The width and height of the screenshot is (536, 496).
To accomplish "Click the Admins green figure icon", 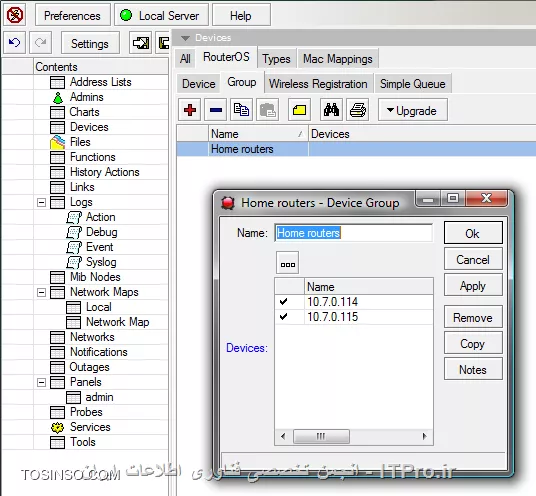I will coord(58,97).
